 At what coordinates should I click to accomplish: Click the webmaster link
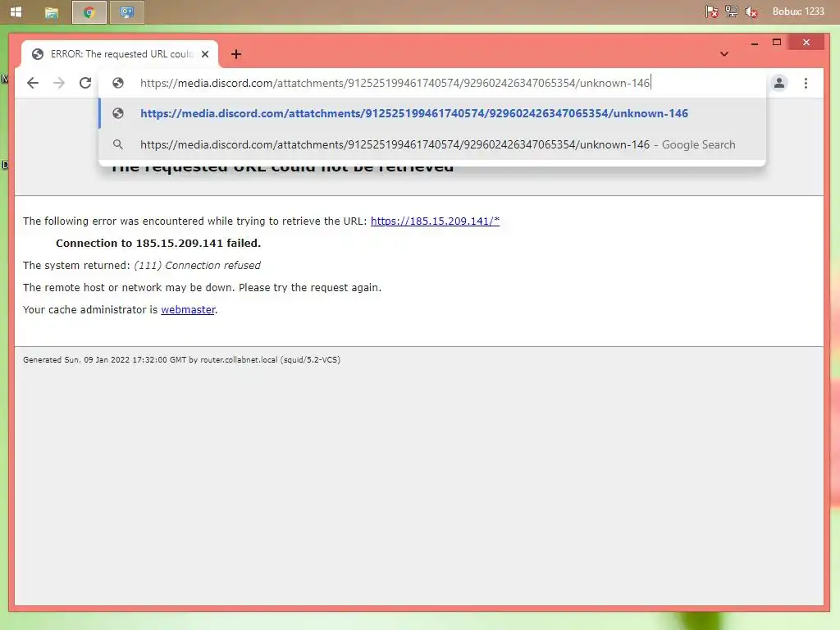[x=188, y=309]
